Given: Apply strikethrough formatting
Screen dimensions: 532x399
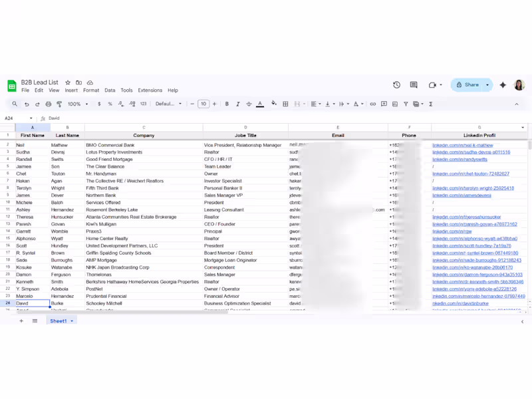Looking at the screenshot, I should click(249, 104).
